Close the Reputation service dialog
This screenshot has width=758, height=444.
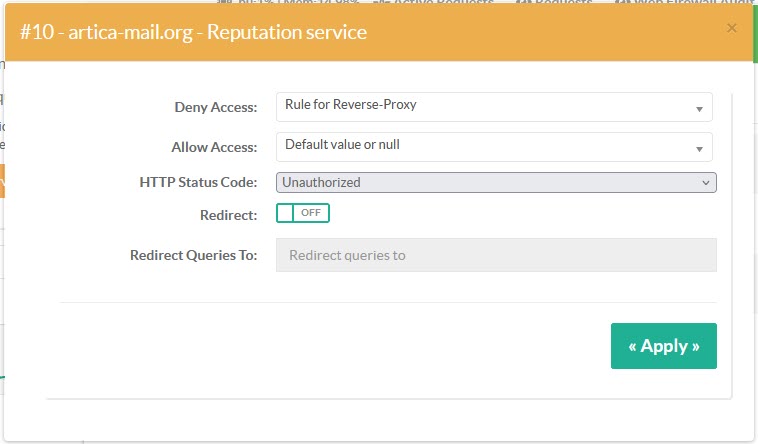point(732,28)
